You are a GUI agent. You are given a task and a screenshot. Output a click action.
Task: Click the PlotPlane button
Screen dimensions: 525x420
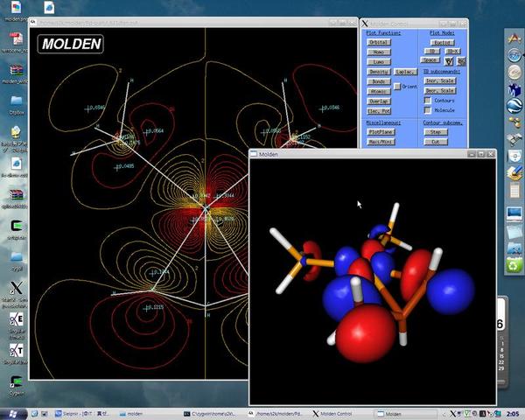[x=381, y=132]
